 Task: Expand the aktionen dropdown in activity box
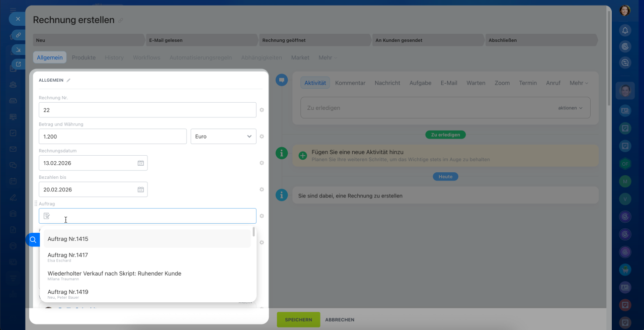[570, 108]
